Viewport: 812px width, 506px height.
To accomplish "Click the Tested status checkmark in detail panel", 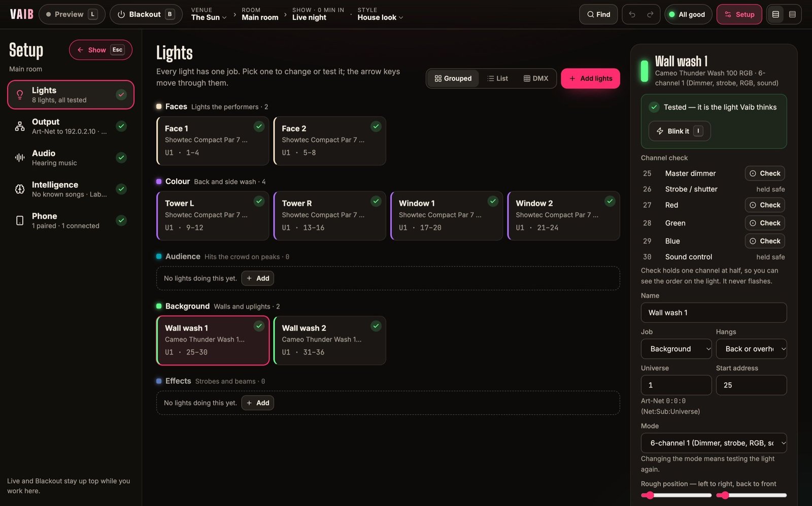I will click(654, 107).
